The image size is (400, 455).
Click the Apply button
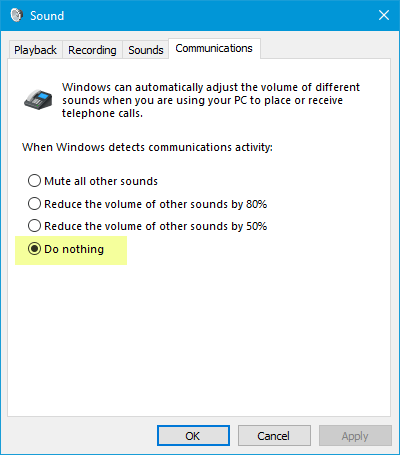click(x=355, y=436)
